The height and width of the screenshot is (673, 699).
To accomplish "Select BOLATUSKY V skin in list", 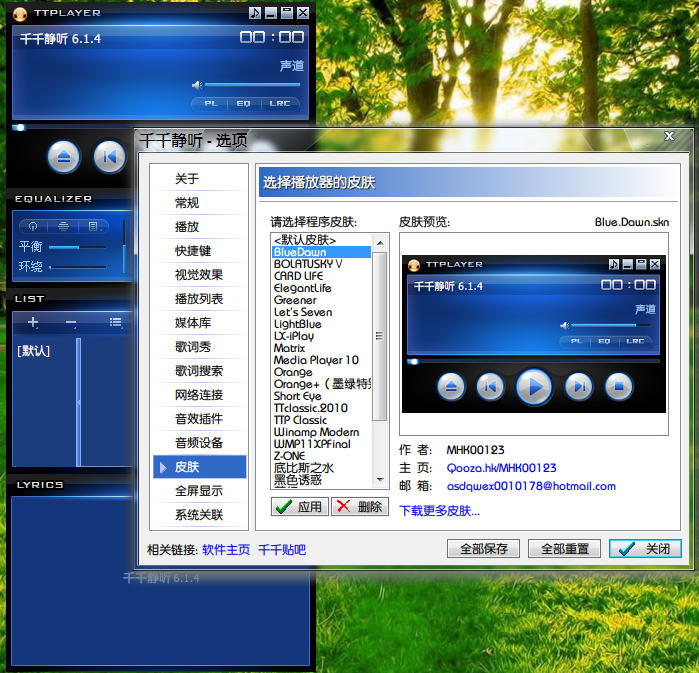I will pos(321,264).
